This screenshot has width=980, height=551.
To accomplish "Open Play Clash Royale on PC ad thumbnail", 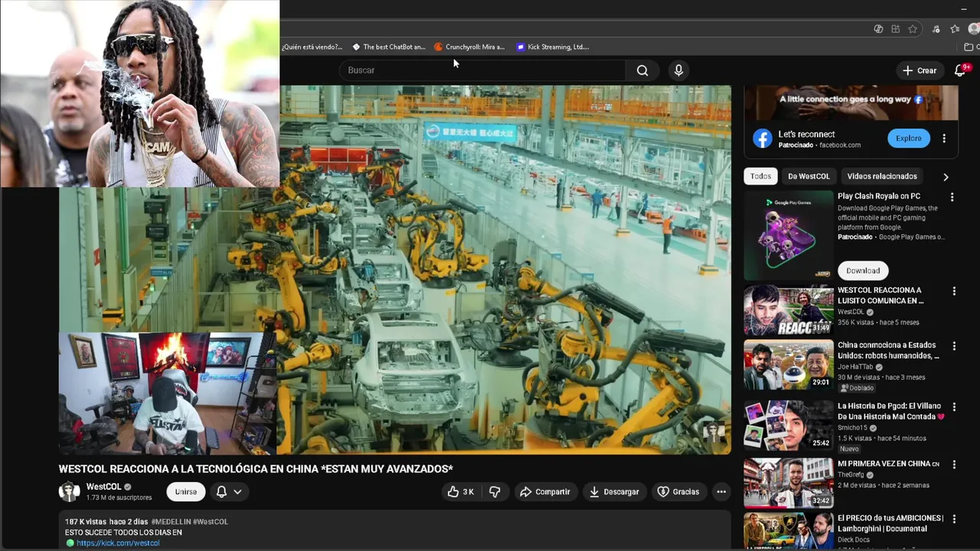I will point(789,235).
